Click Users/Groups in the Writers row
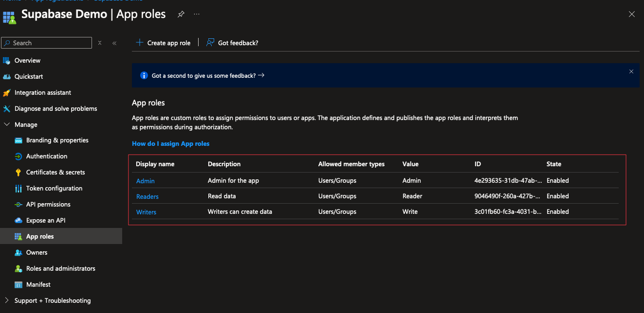 point(337,212)
